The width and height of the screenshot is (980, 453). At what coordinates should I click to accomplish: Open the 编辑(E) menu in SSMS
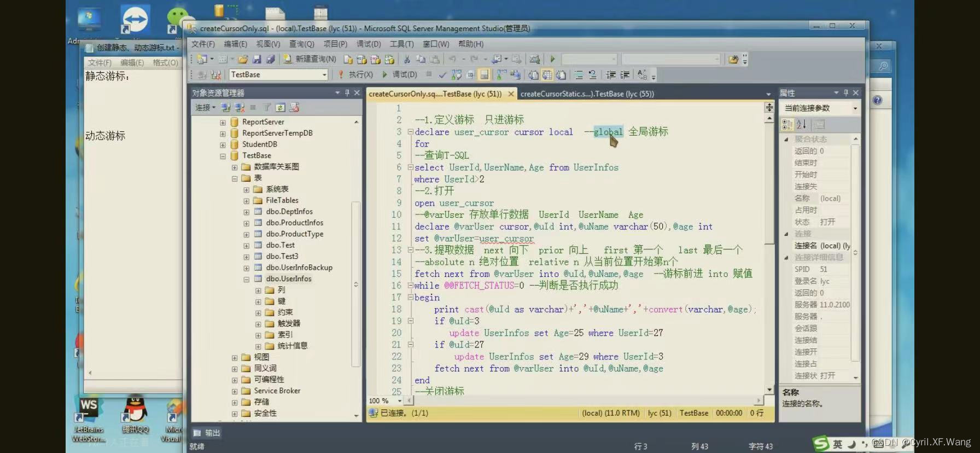click(x=235, y=44)
